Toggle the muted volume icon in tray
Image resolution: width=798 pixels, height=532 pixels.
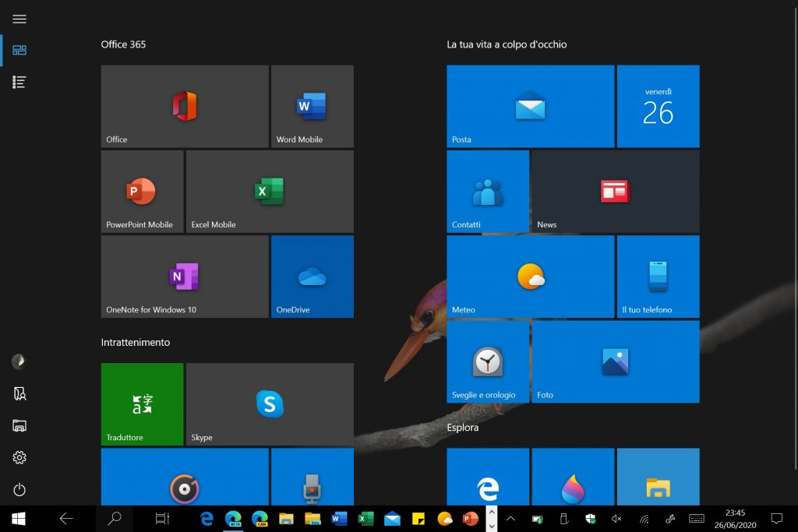click(616, 518)
